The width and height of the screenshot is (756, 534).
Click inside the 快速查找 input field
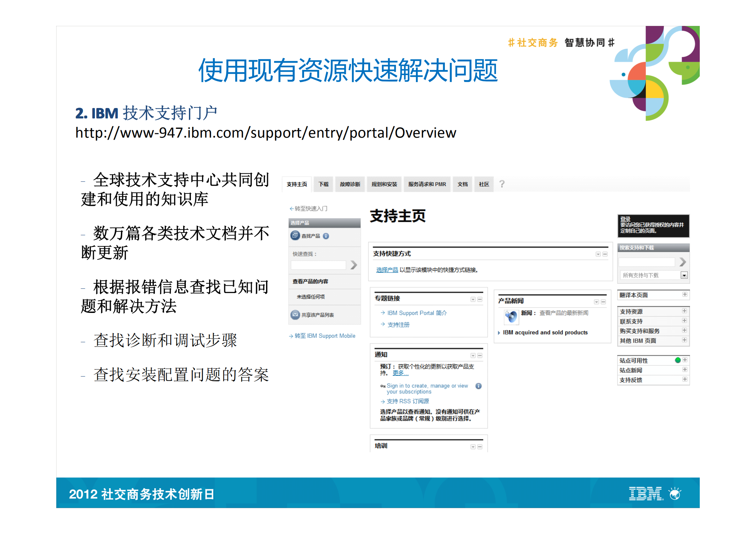coord(319,265)
